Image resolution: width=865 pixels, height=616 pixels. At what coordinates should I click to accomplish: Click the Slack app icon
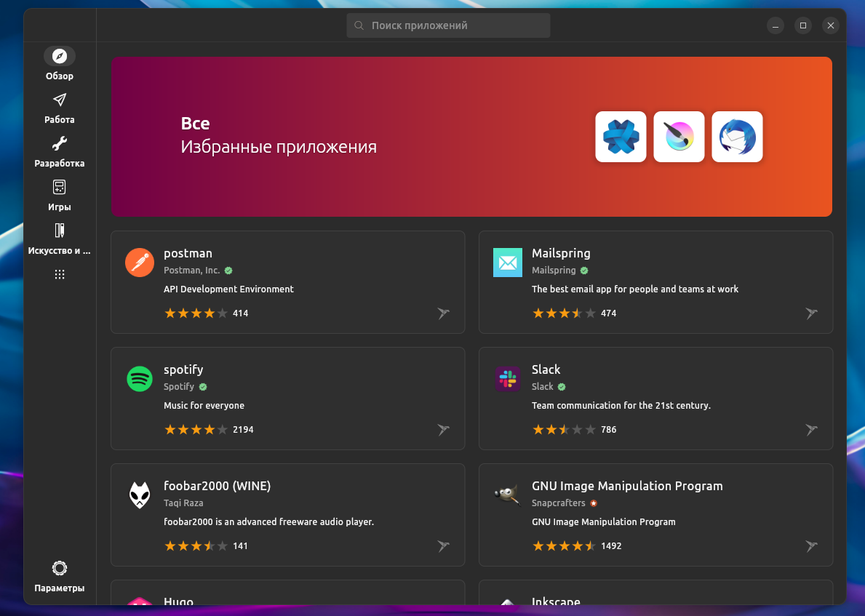tap(508, 379)
